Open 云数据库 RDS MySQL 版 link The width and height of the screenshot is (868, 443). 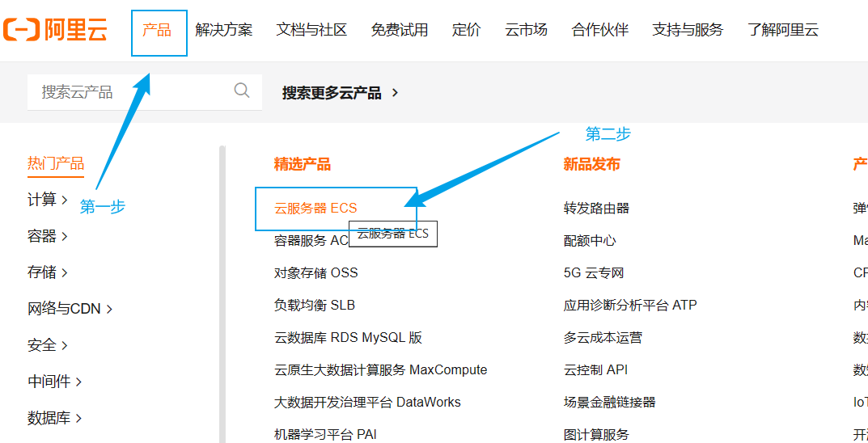[x=348, y=338]
